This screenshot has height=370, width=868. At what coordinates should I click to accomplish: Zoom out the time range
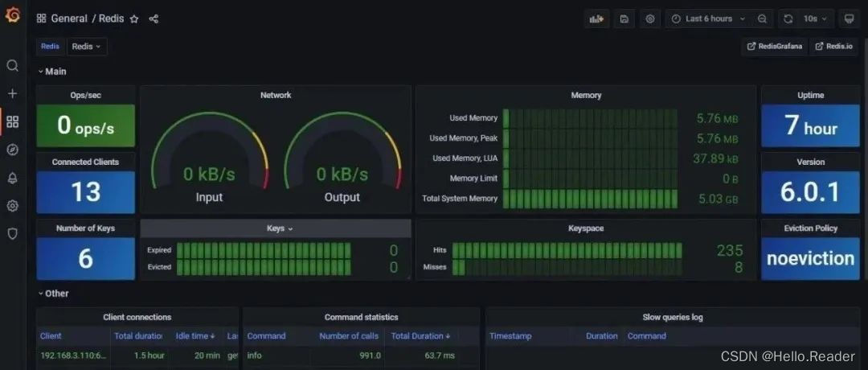tap(762, 18)
